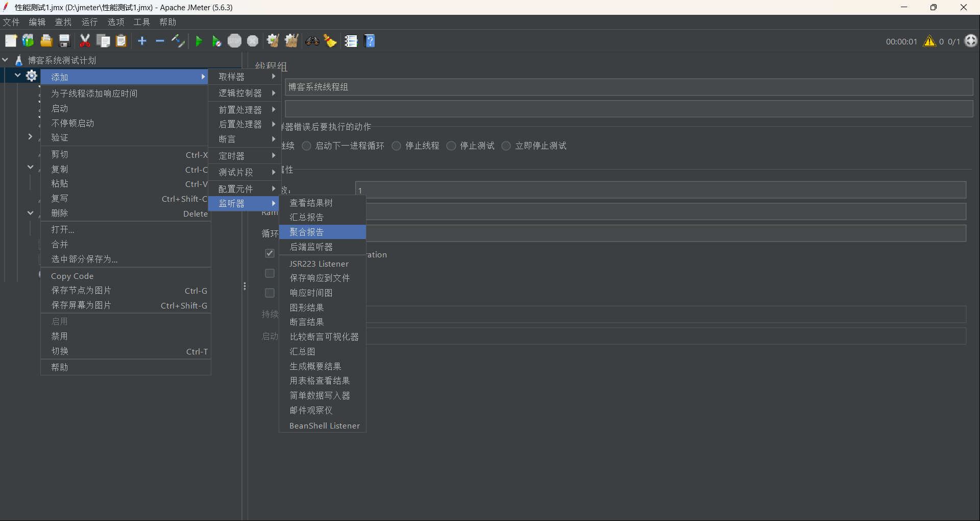980x521 pixels.
Task: Select 立即停止测试 radio button
Action: pos(506,146)
